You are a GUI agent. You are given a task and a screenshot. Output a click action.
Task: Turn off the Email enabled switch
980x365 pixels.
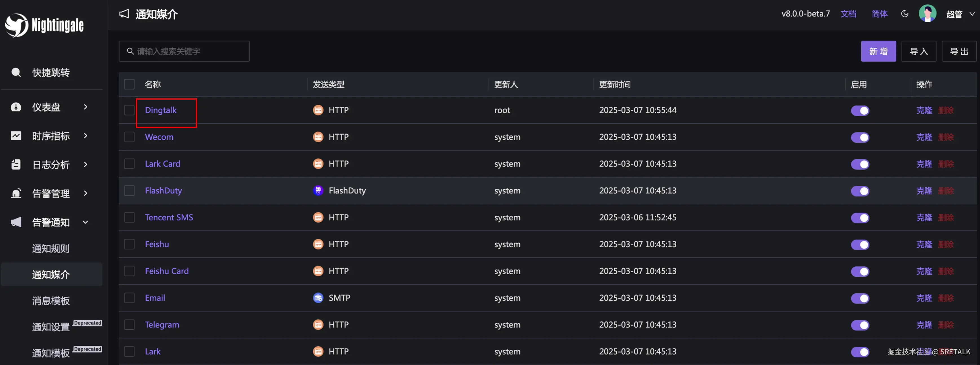click(860, 298)
